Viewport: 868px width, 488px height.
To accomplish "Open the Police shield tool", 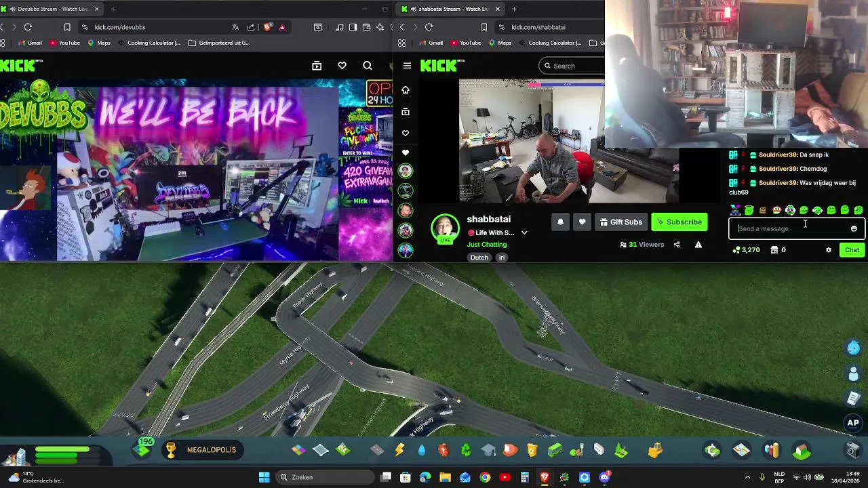I will click(x=532, y=450).
